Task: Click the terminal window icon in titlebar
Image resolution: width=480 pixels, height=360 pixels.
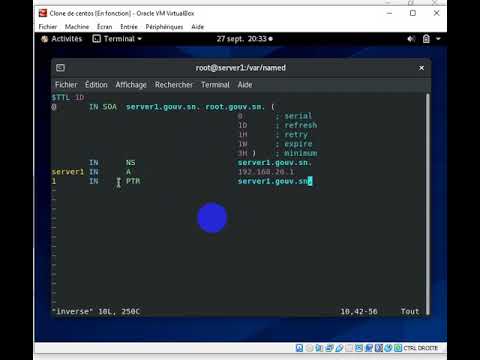Action: (60, 68)
